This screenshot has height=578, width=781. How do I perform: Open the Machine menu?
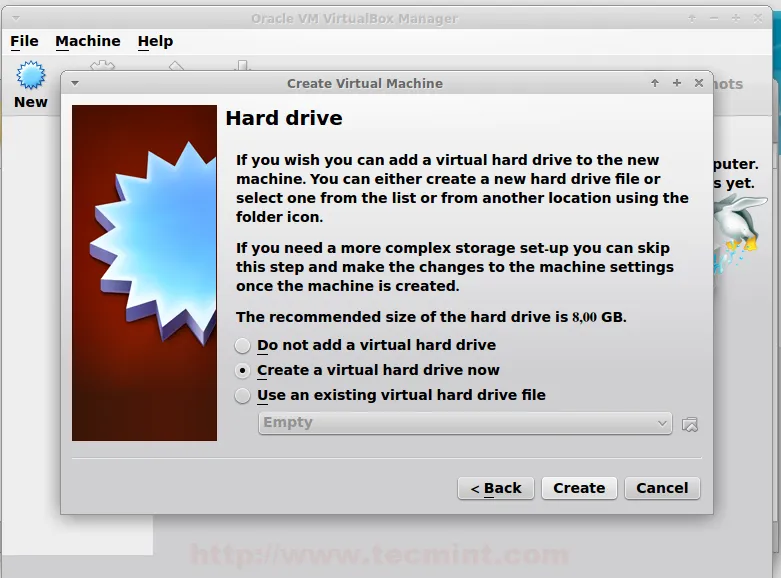(88, 41)
